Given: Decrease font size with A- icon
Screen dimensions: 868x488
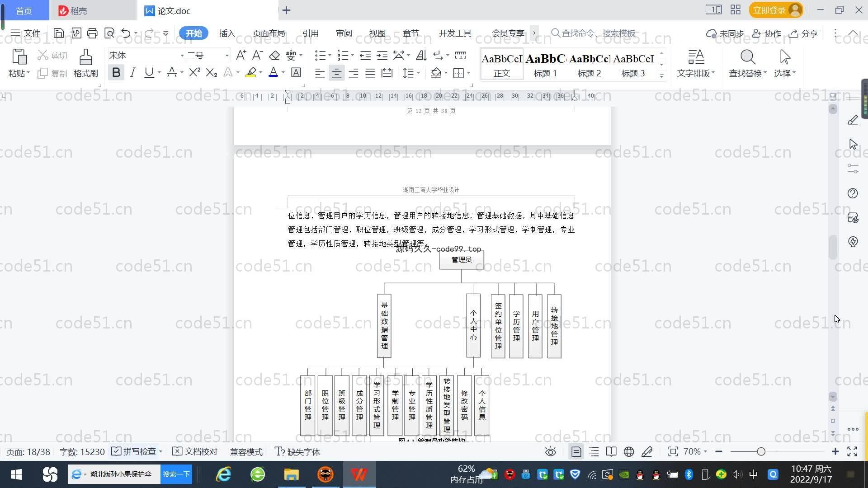Looking at the screenshot, I should [x=257, y=55].
